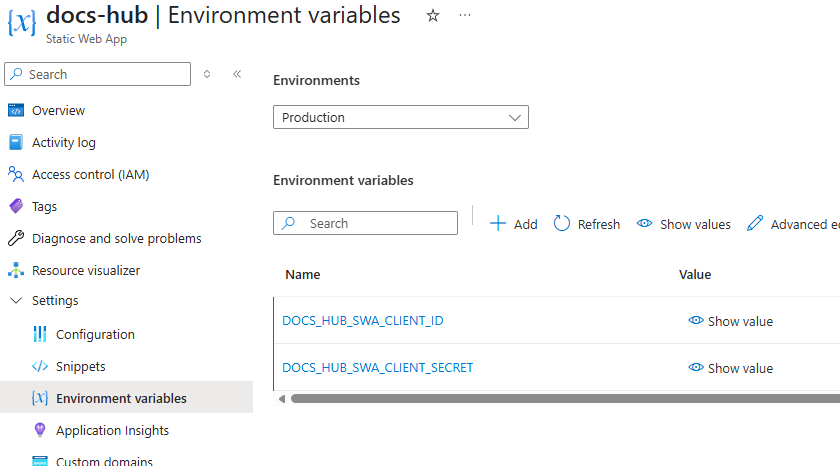Screen dimensions: 840x466
Task: Click the Application Insights lightbulb icon
Action: click(x=40, y=430)
